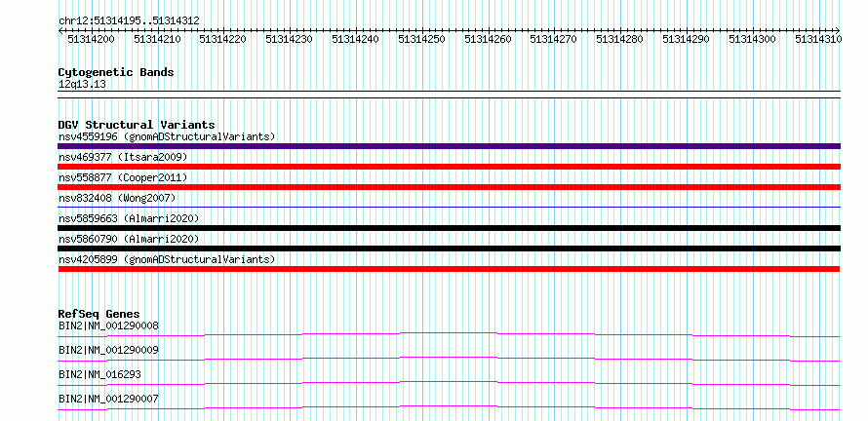Click ruler position 51314260
Viewport: 868px width, 421px height.
(x=488, y=39)
